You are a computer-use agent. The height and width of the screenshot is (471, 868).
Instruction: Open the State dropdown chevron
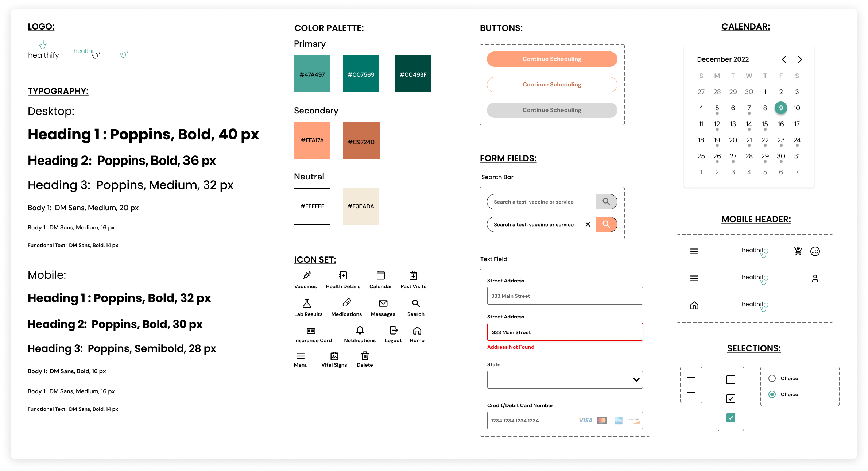[x=636, y=380]
